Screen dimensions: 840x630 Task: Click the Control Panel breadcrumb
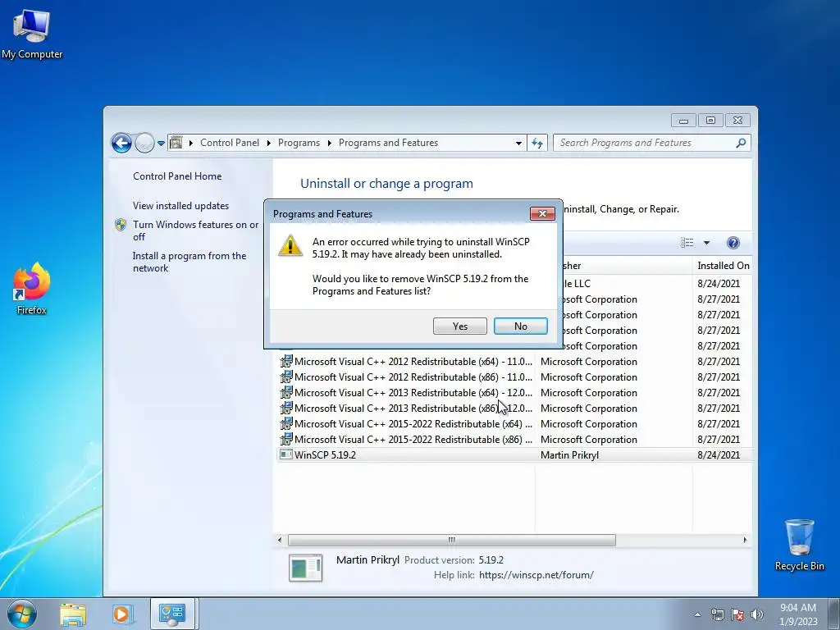tap(230, 143)
